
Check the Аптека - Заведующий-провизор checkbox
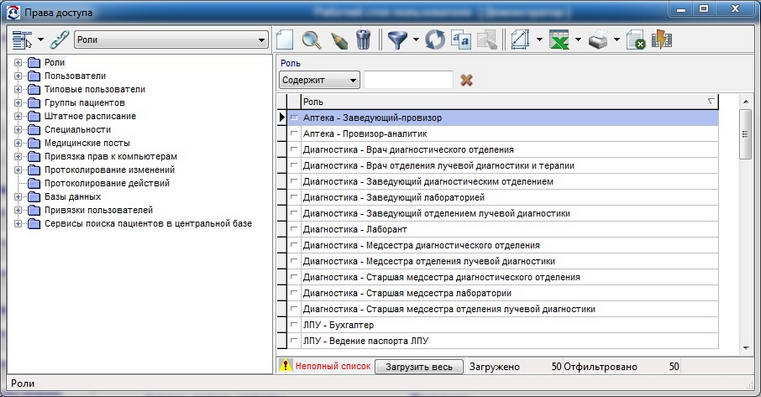click(294, 117)
